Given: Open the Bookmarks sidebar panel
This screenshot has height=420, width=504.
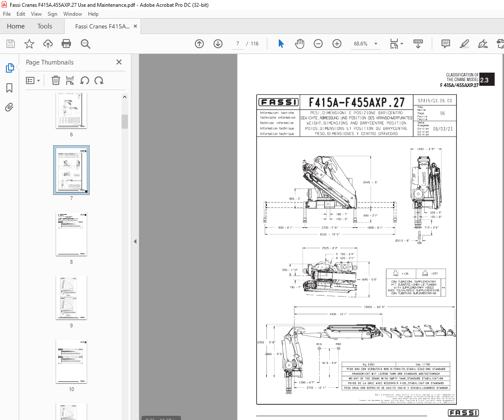Looking at the screenshot, I should coord(9,87).
